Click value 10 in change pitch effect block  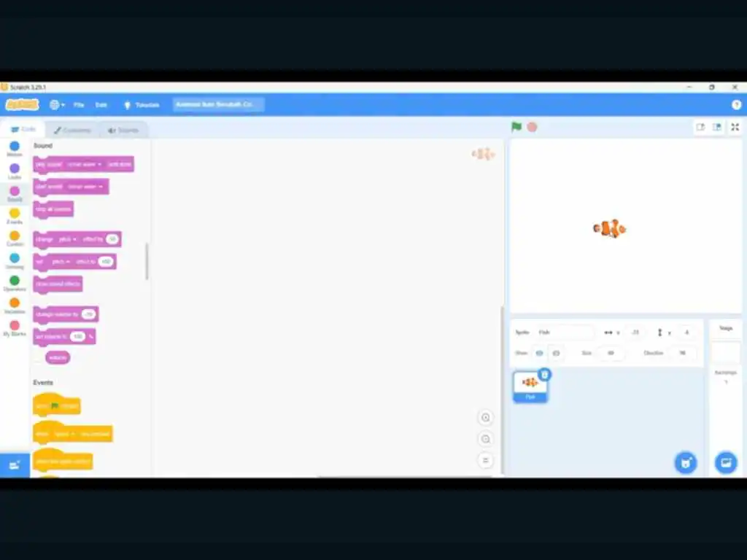pyautogui.click(x=112, y=239)
